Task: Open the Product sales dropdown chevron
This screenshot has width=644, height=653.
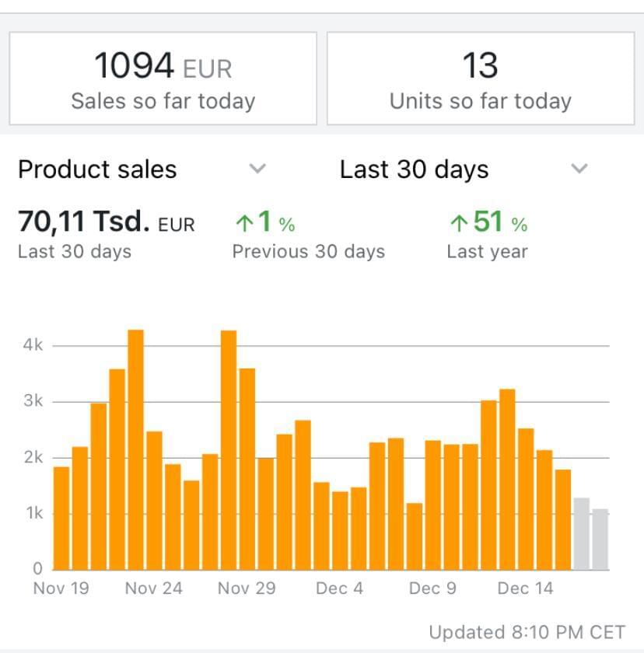Action: [257, 169]
